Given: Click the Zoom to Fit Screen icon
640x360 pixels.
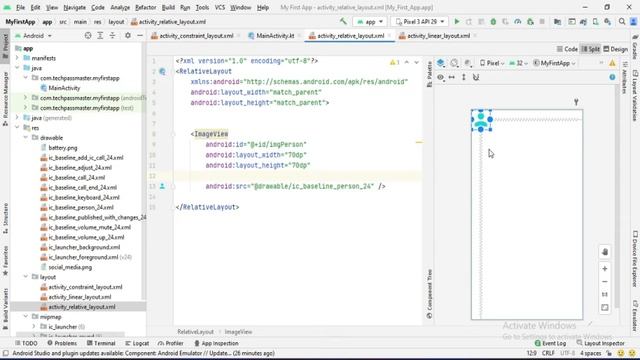Looking at the screenshot, I should tap(605, 307).
